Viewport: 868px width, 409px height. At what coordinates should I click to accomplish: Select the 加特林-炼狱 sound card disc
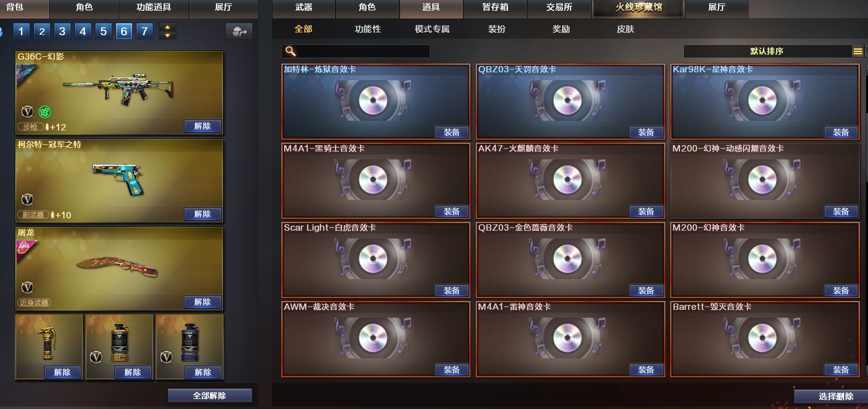pyautogui.click(x=373, y=100)
